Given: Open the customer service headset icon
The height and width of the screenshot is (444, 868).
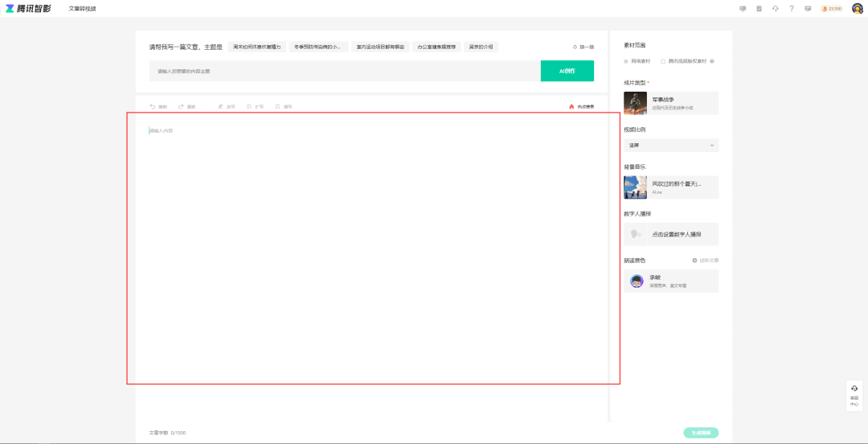Looking at the screenshot, I should [x=776, y=8].
